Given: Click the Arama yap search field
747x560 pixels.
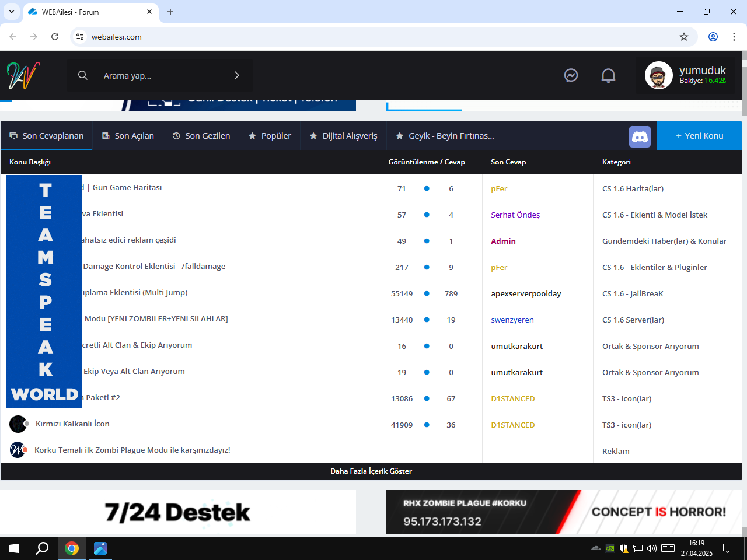Looking at the screenshot, I should (x=160, y=75).
